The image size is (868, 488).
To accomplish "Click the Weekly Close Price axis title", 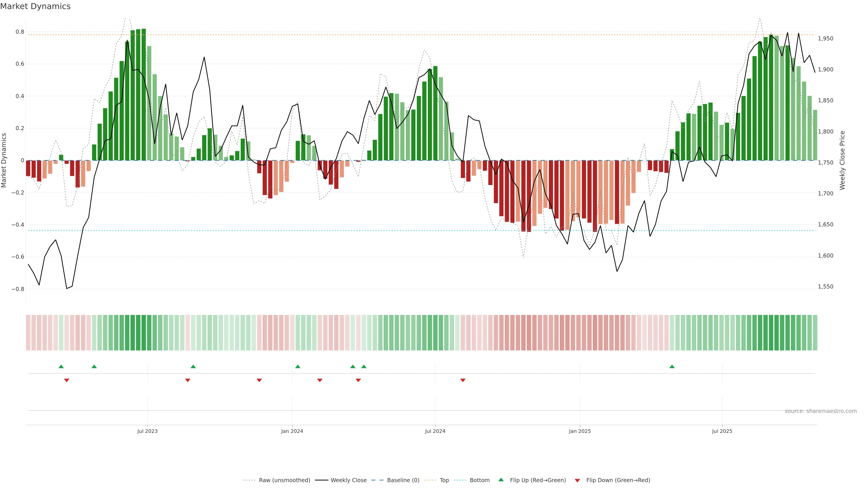I will click(842, 160).
